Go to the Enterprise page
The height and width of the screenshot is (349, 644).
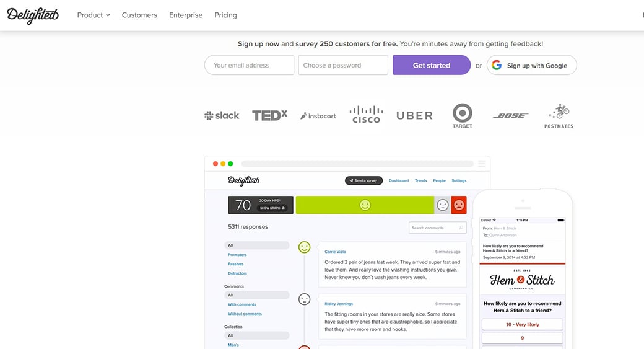point(186,15)
